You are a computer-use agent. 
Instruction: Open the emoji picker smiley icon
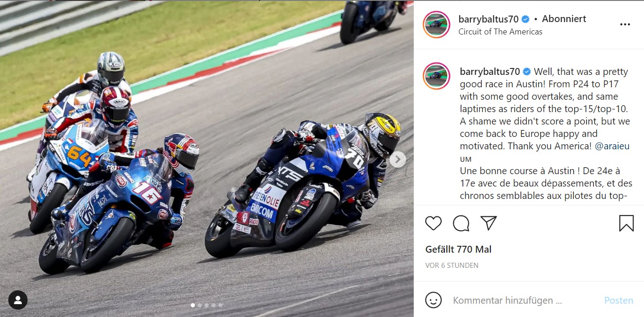433,300
